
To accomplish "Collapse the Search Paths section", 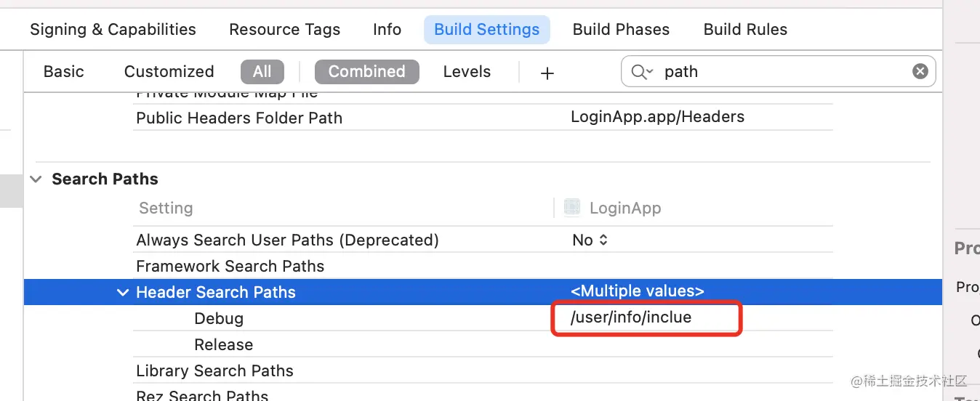I will (36, 179).
